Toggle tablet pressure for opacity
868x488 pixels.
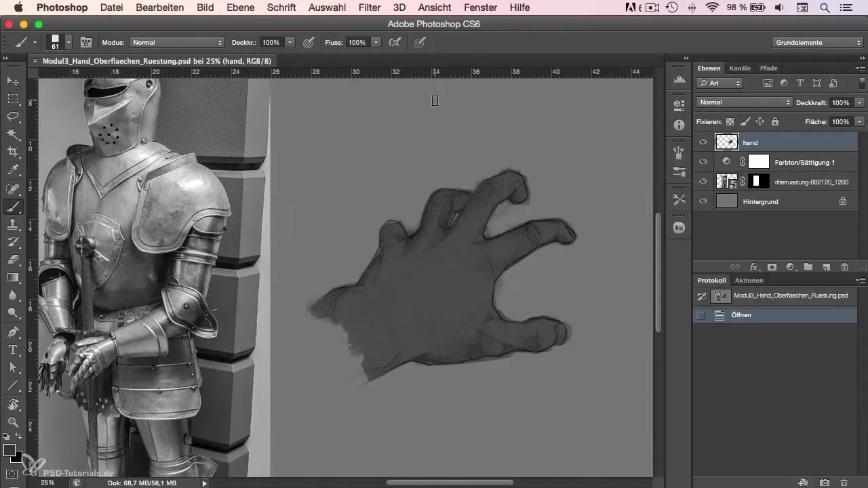pos(309,42)
